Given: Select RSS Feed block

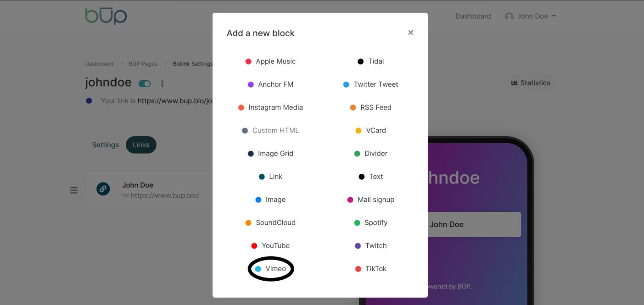Looking at the screenshot, I should pyautogui.click(x=370, y=107).
